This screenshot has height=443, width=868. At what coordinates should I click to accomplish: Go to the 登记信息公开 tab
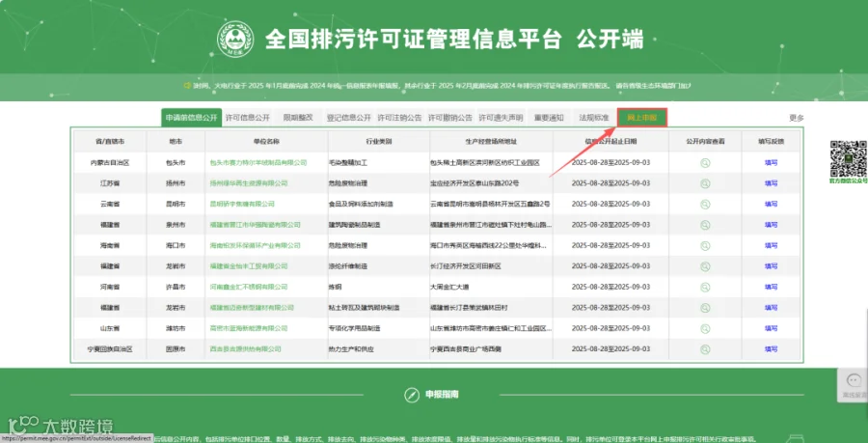[x=349, y=118]
